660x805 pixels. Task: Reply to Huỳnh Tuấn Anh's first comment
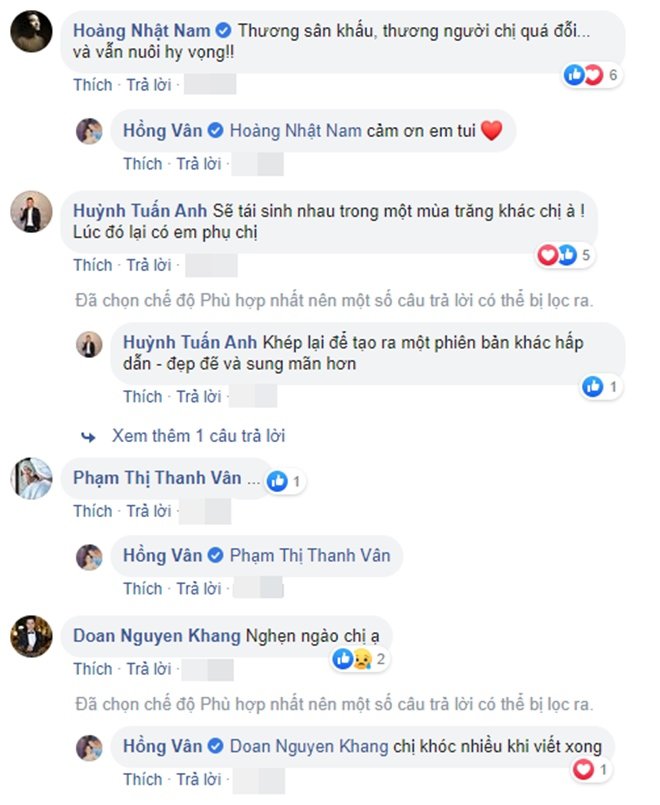pos(149,265)
